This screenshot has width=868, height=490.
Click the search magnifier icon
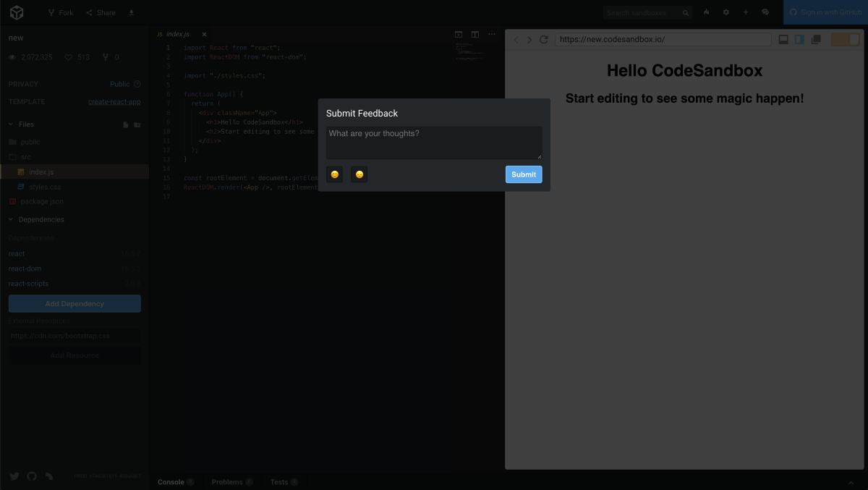[686, 13]
